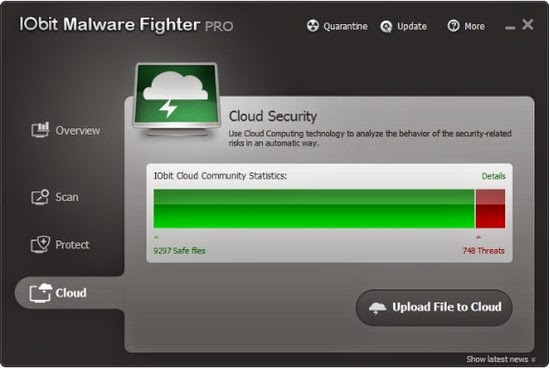Click the IObit Malware Fighter PRO title
The image size is (550, 369).
coord(126,25)
